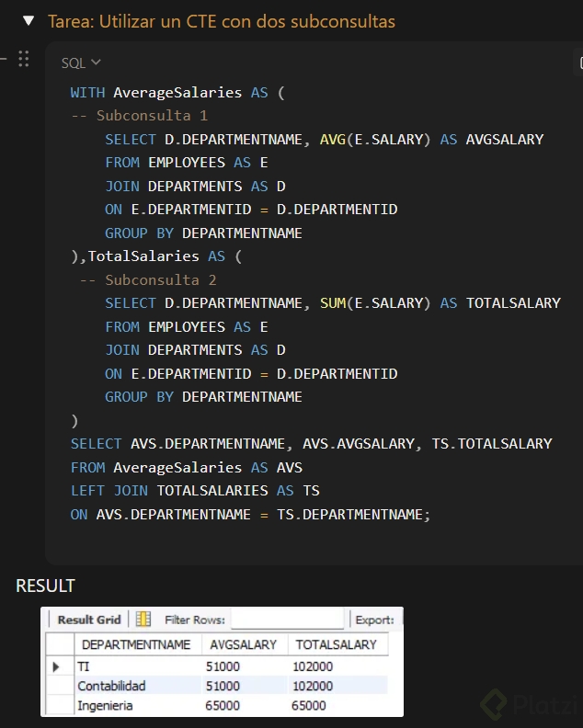Click the '),TotalSalaries AS (' code line
583x728 pixels.
click(x=156, y=256)
